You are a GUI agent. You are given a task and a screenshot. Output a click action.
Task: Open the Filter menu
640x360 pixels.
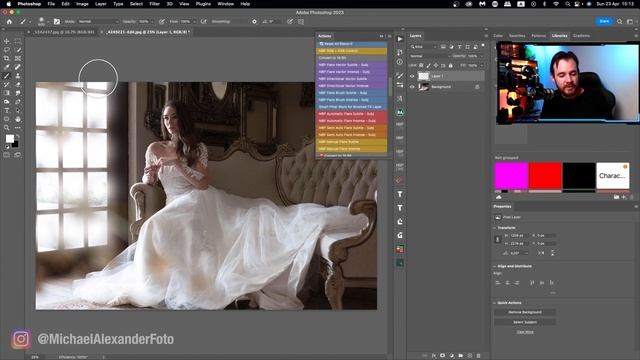[154, 4]
